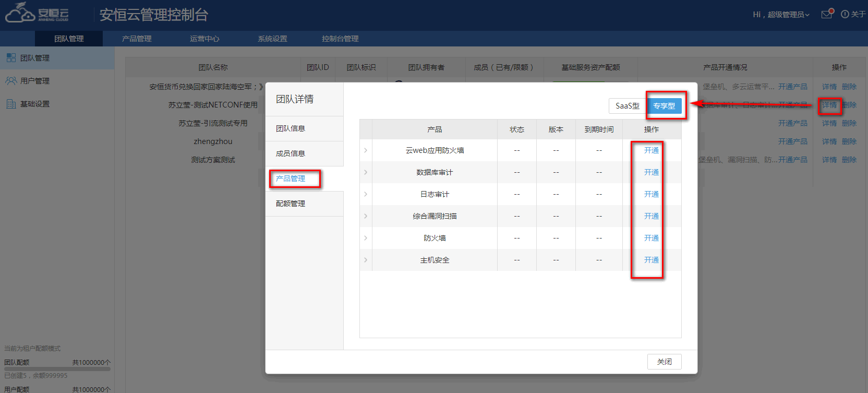
Task: Click 开通 for 云web应用防火墙
Action: 652,150
